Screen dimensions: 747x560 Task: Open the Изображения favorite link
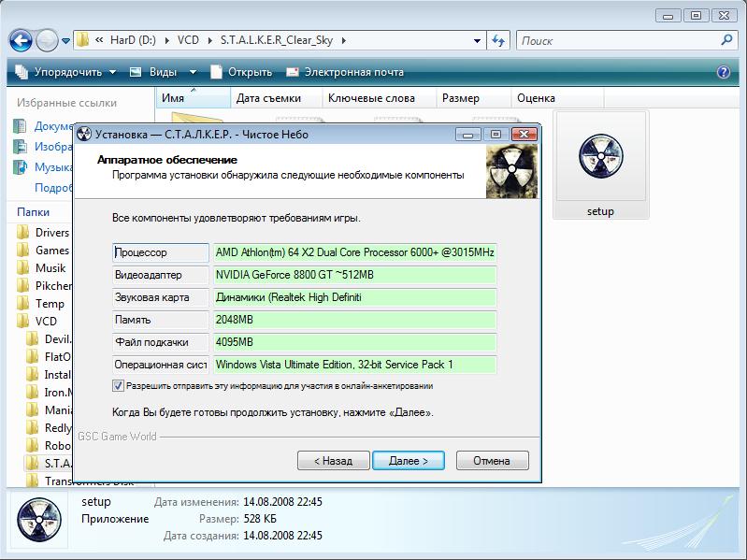(53, 147)
